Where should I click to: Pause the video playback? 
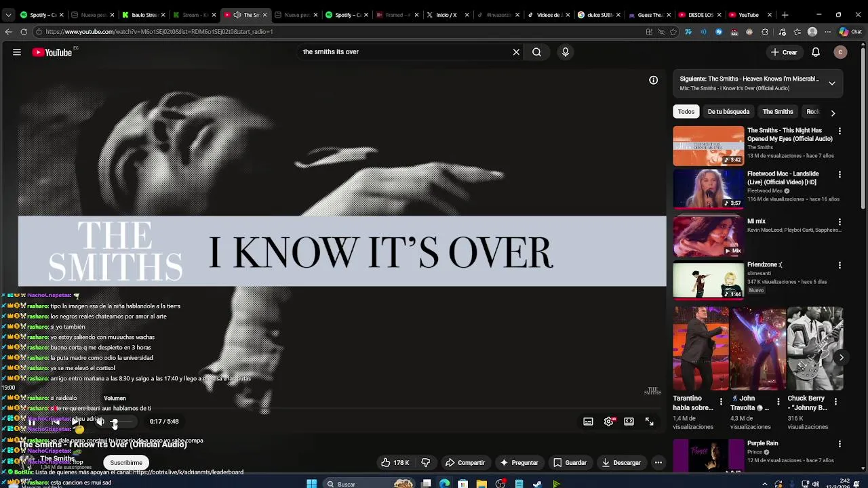[x=31, y=422]
